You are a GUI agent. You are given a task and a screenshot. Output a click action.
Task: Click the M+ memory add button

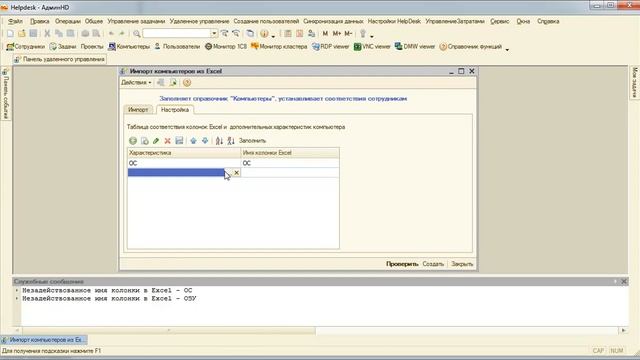tap(337, 33)
